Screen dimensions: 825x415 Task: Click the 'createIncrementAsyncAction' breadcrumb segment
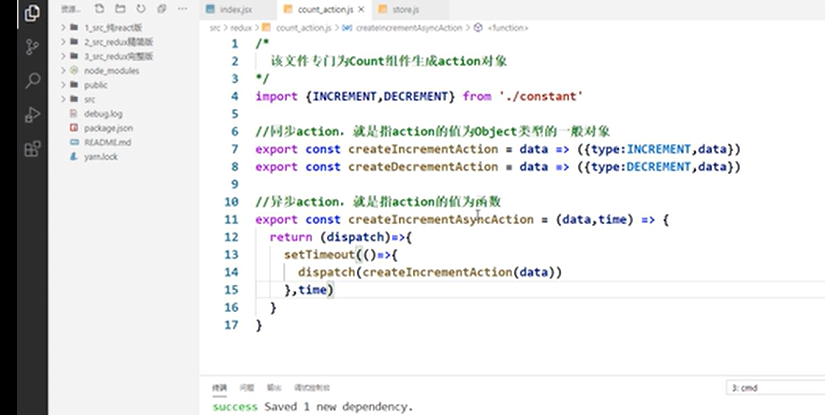tap(409, 28)
